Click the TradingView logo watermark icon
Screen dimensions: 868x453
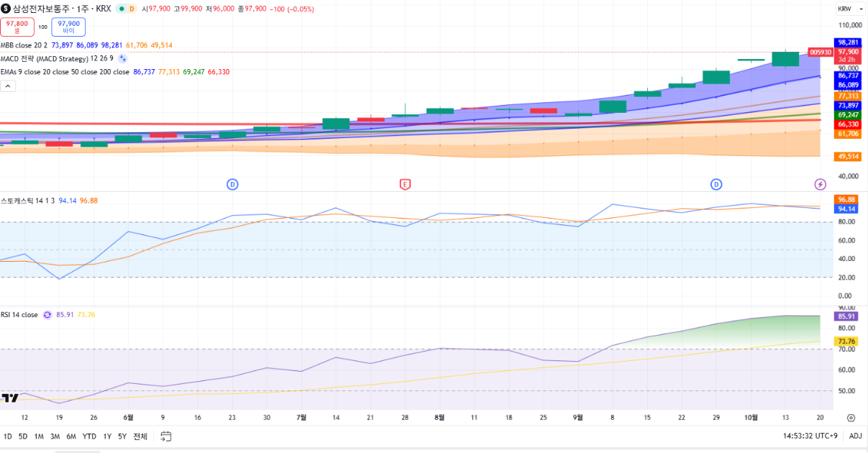click(10, 398)
